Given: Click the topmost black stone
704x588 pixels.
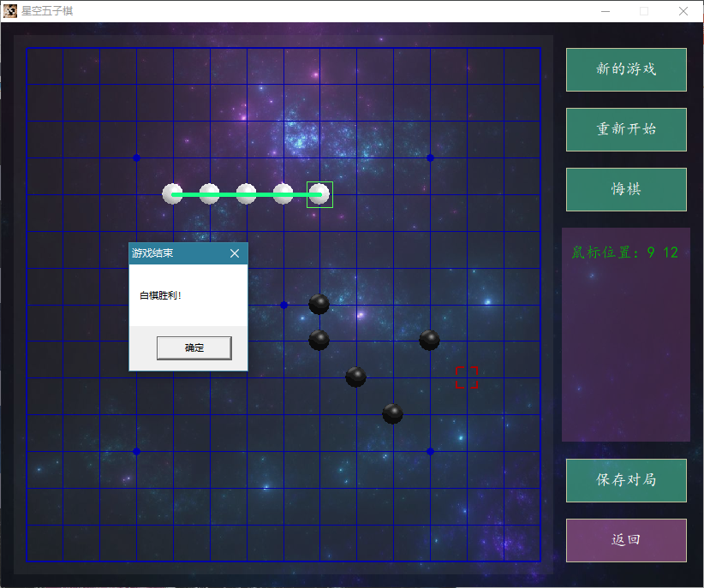Looking at the screenshot, I should (x=319, y=305).
